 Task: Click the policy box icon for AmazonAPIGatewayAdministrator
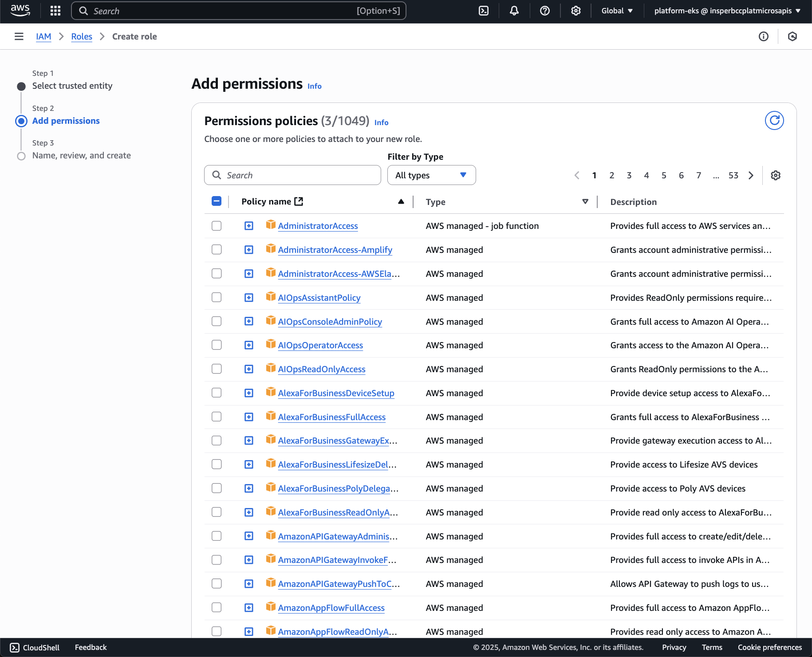click(271, 535)
